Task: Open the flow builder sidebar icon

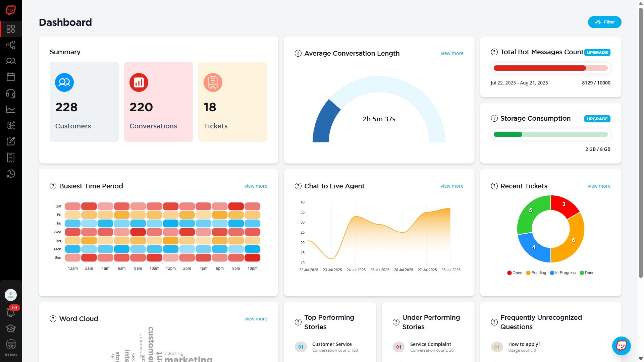Action: point(11,45)
